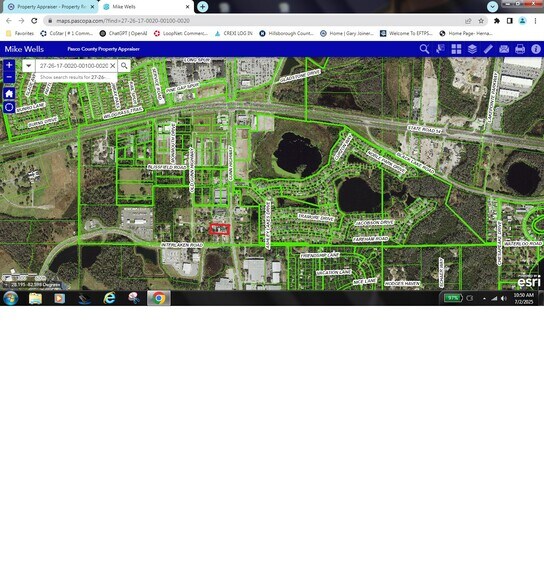
Task: Open the Basemap Gallery grid icon
Action: 456,49
